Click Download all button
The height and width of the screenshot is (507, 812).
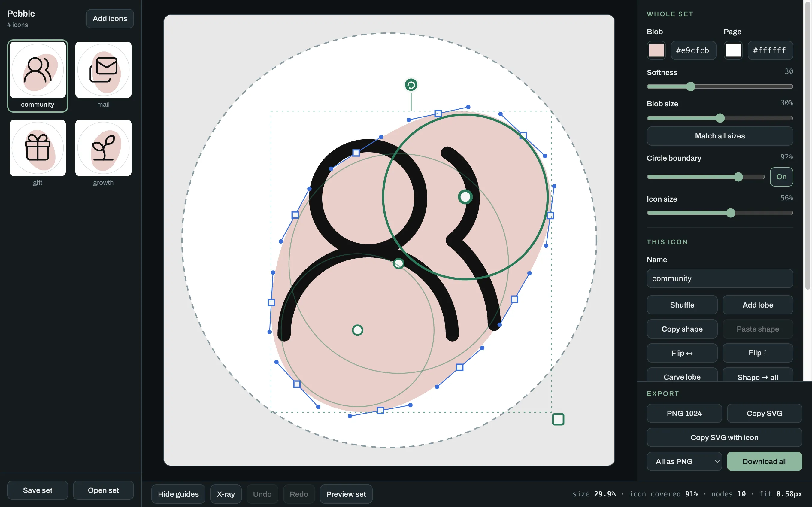point(764,461)
